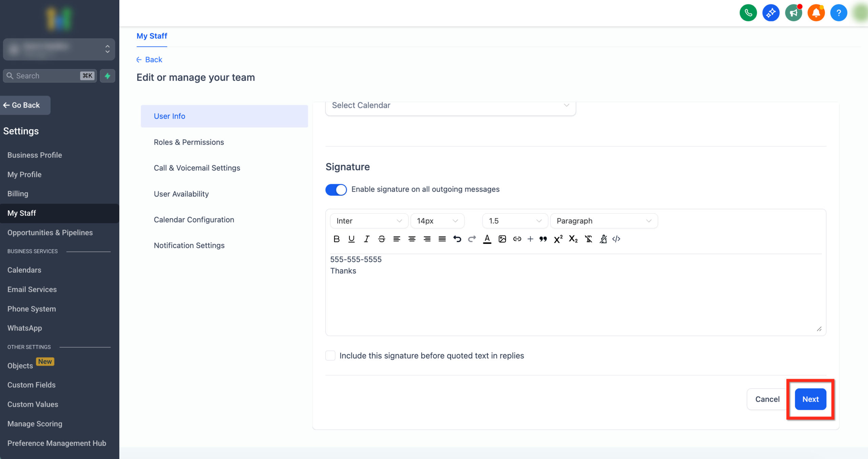Apply blockquote formatting in the editor
This screenshot has height=459, width=868.
pos(543,239)
